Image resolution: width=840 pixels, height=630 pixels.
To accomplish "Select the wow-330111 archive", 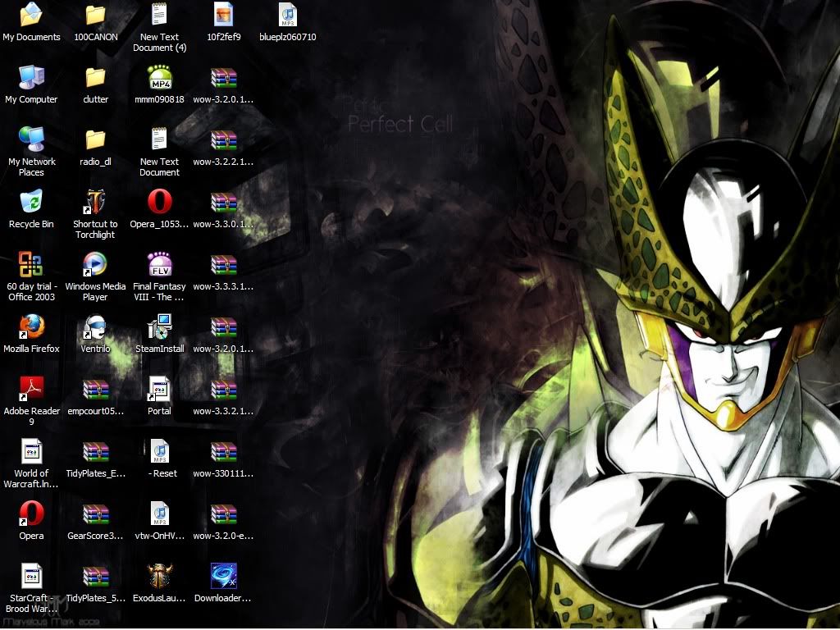I will pos(223,452).
